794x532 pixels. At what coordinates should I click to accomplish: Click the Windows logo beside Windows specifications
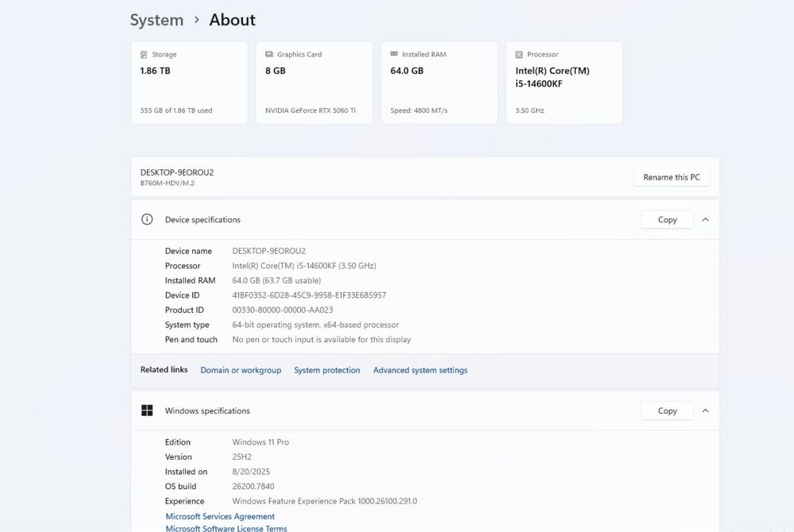tap(147, 411)
